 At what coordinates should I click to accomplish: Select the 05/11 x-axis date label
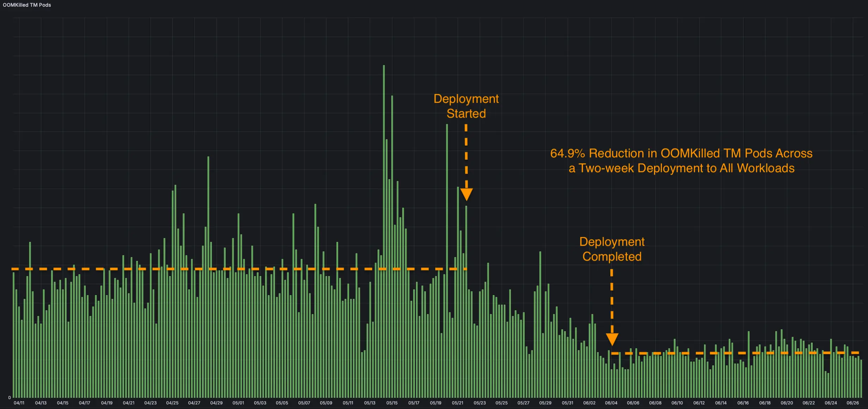click(x=348, y=403)
